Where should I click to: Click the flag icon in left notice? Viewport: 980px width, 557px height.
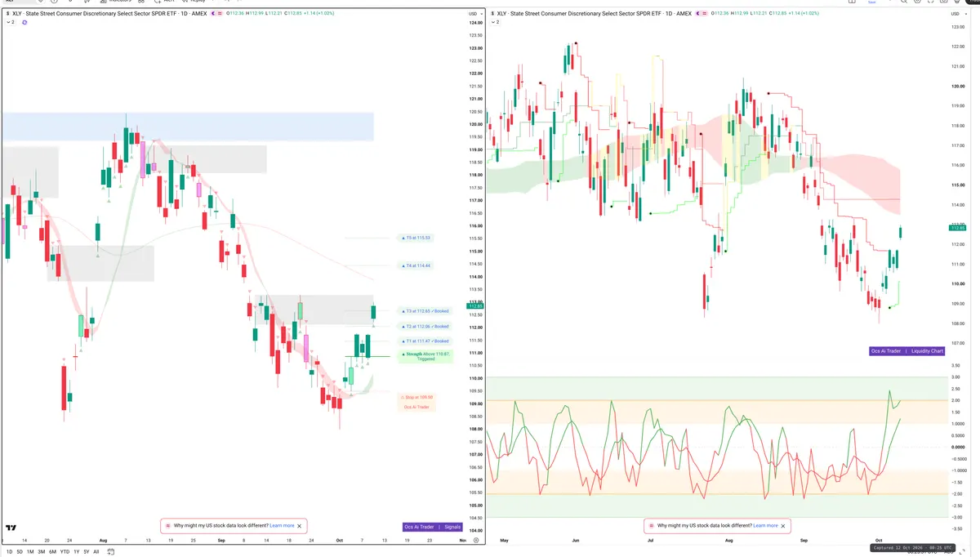point(167,526)
